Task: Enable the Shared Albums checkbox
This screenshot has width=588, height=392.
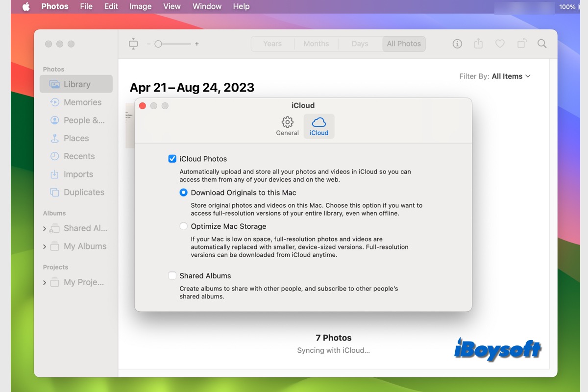Action: pos(172,276)
